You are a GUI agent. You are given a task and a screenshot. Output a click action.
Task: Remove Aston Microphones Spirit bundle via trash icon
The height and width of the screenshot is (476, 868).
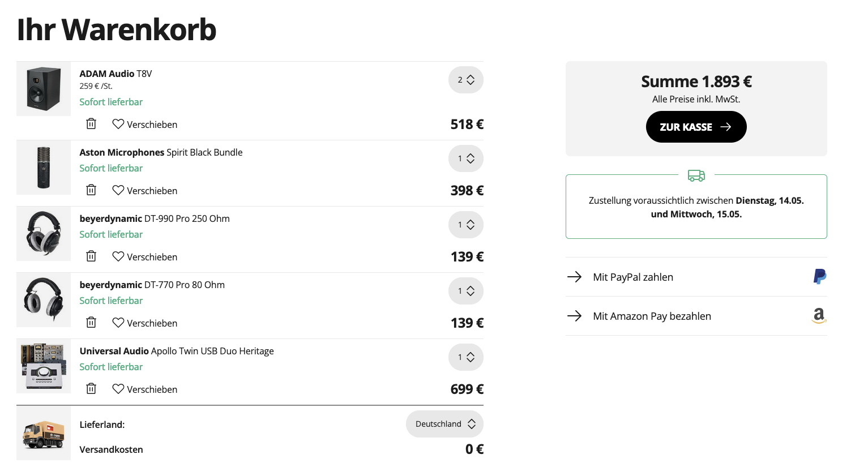[91, 190]
